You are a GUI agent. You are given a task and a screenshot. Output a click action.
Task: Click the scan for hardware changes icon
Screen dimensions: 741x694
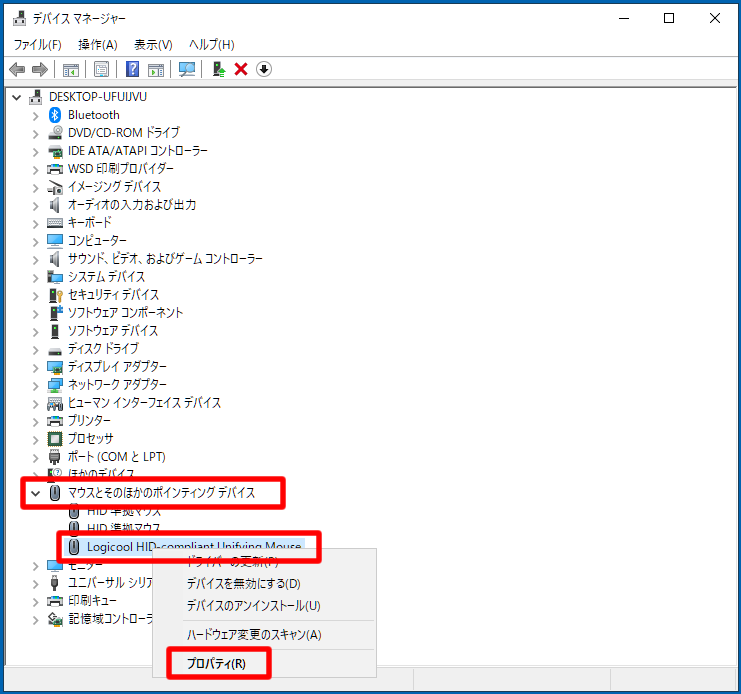click(x=186, y=69)
